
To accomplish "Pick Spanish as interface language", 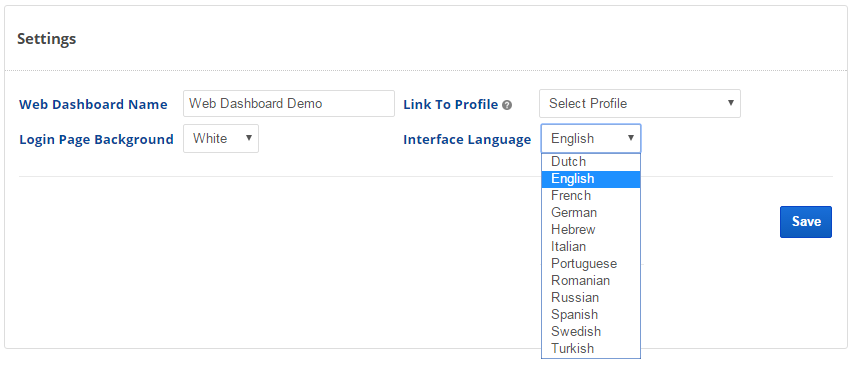I will coord(591,315).
